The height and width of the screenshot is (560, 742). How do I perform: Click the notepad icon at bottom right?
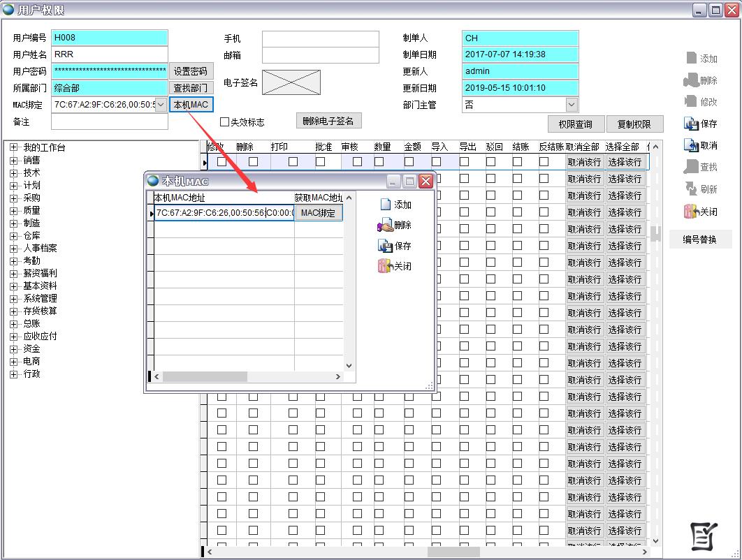tap(704, 535)
